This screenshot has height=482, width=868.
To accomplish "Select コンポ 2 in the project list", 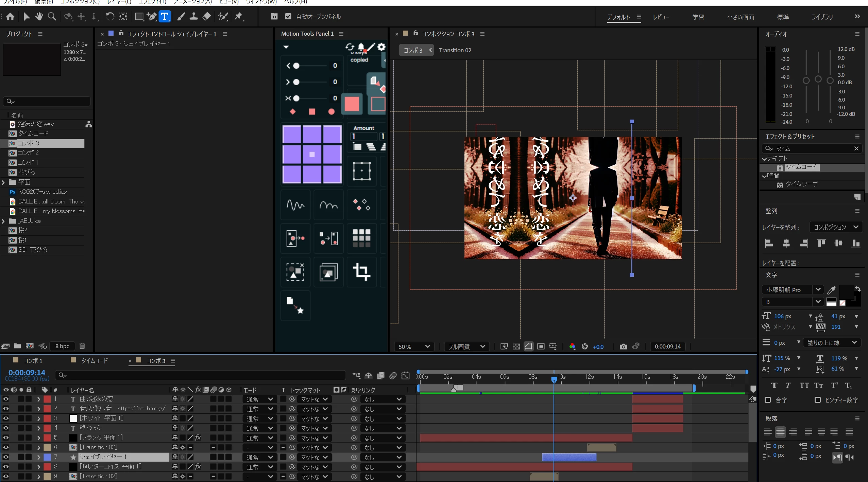I will pos(28,153).
